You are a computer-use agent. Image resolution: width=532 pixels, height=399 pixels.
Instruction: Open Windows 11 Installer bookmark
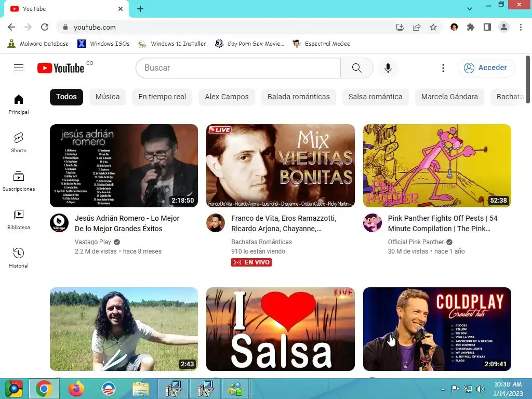tap(172, 44)
